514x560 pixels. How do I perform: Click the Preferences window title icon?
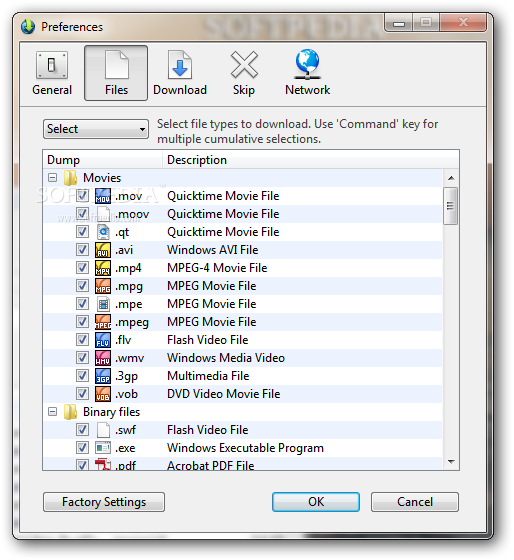[28, 27]
